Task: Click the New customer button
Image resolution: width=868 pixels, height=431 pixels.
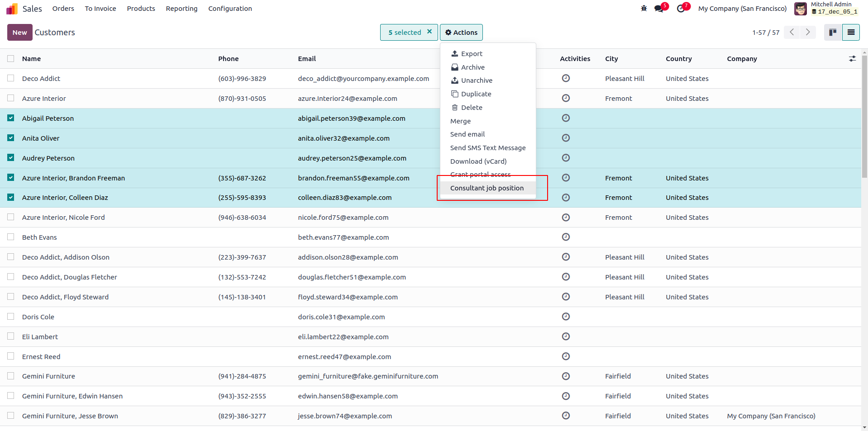Action: click(19, 32)
